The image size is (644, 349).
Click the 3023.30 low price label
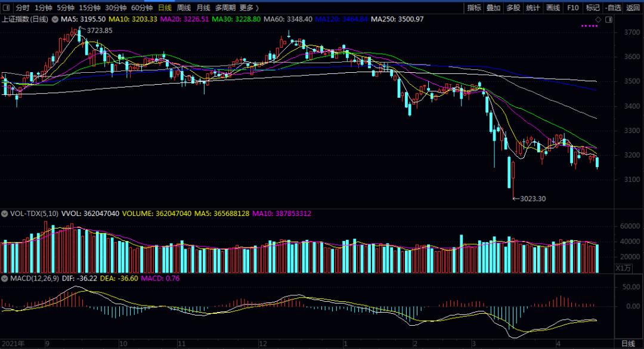(x=533, y=199)
